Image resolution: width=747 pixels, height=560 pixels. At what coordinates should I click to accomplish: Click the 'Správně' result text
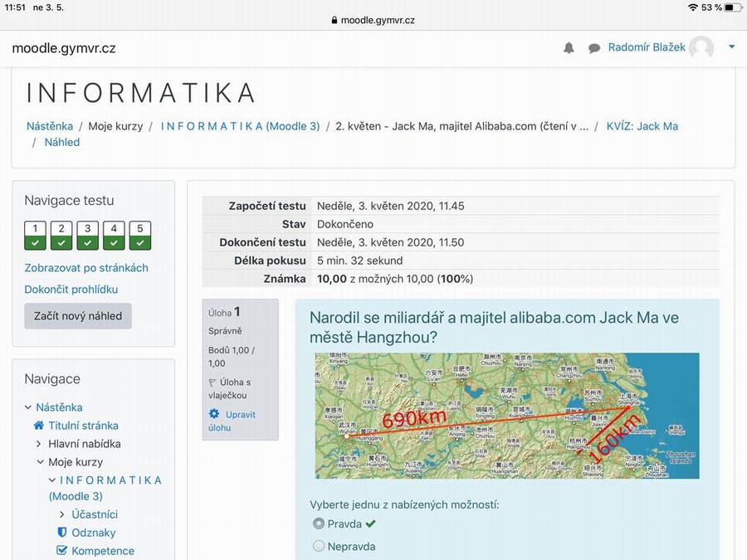tap(225, 331)
